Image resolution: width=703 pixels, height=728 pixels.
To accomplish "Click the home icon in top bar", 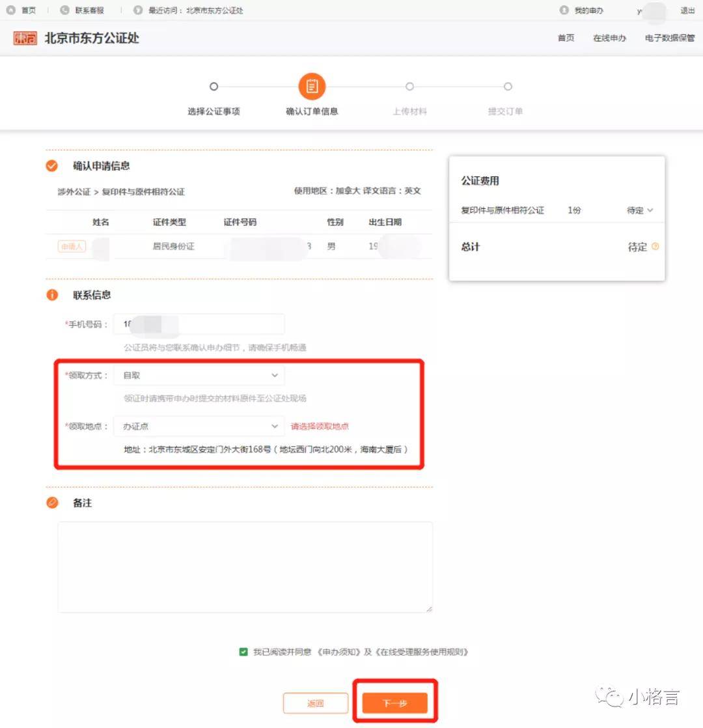I will click(10, 10).
